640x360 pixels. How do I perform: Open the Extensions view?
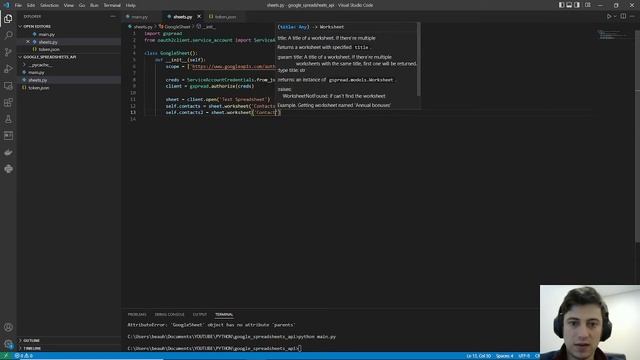8,102
